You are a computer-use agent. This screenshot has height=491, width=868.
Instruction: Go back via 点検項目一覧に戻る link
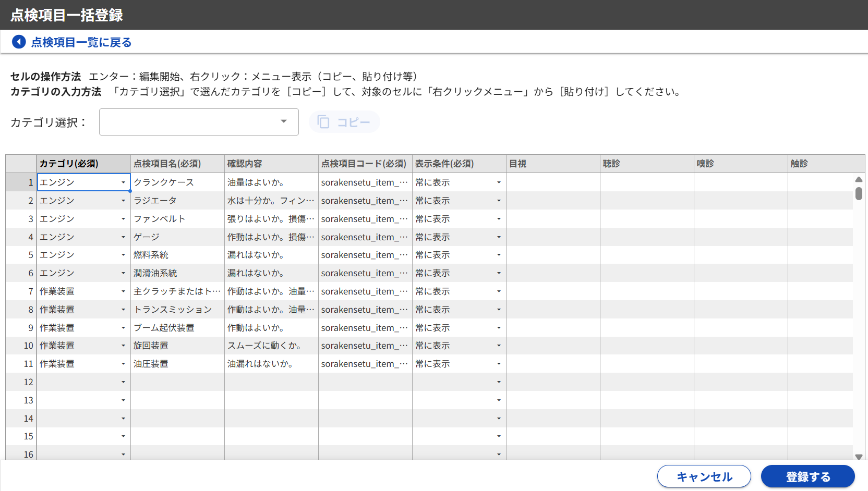pyautogui.click(x=81, y=42)
